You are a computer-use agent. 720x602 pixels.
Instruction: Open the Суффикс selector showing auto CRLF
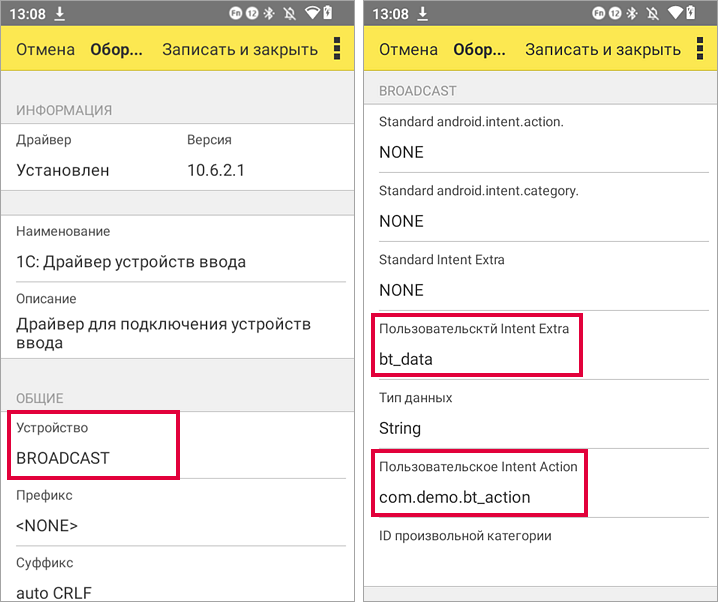click(180, 579)
